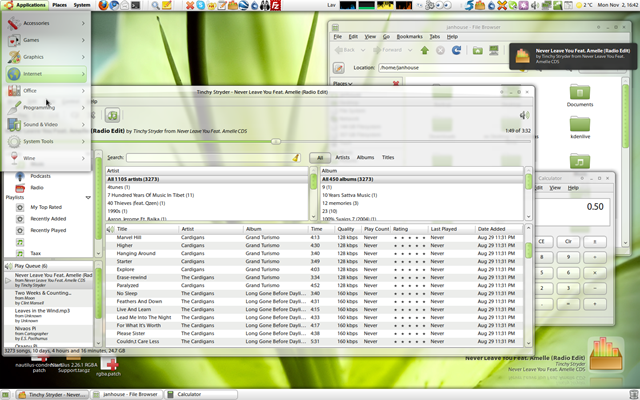
Task: Select the Albums search filter
Action: 366,157
